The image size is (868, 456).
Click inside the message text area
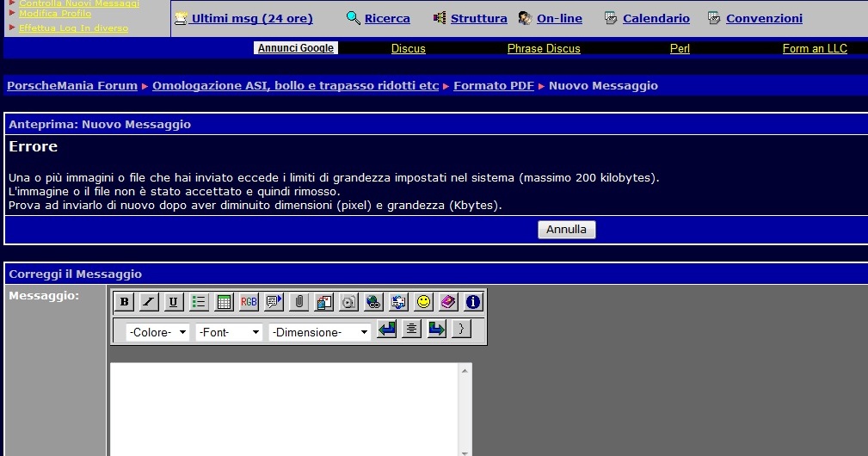coord(284,409)
